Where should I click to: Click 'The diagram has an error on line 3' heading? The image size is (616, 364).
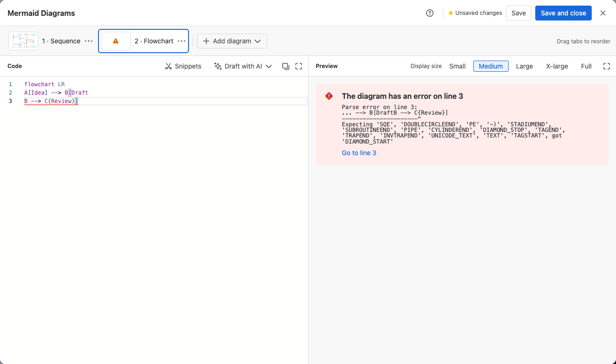[x=402, y=96]
